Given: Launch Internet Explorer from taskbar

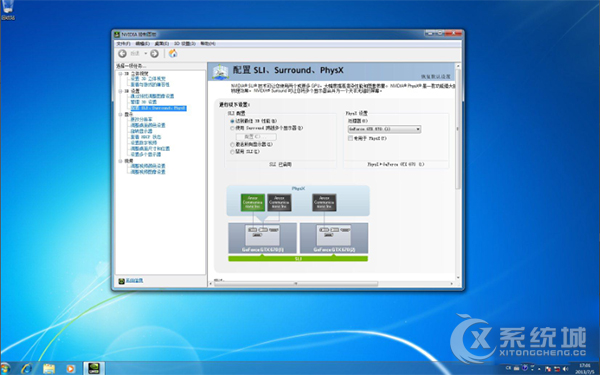Looking at the screenshot, I should click(x=27, y=368).
